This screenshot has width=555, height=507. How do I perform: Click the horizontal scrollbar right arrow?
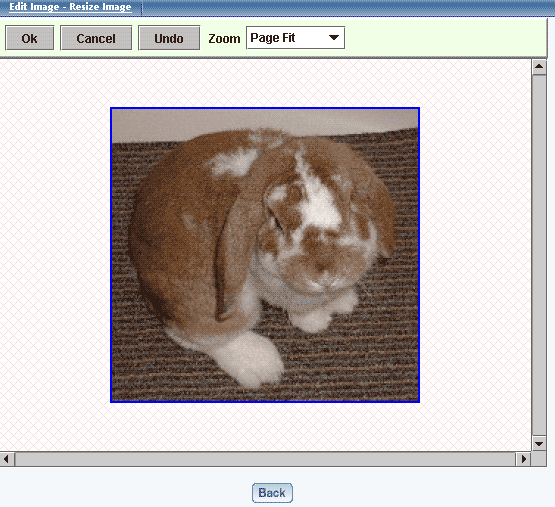pyautogui.click(x=524, y=459)
